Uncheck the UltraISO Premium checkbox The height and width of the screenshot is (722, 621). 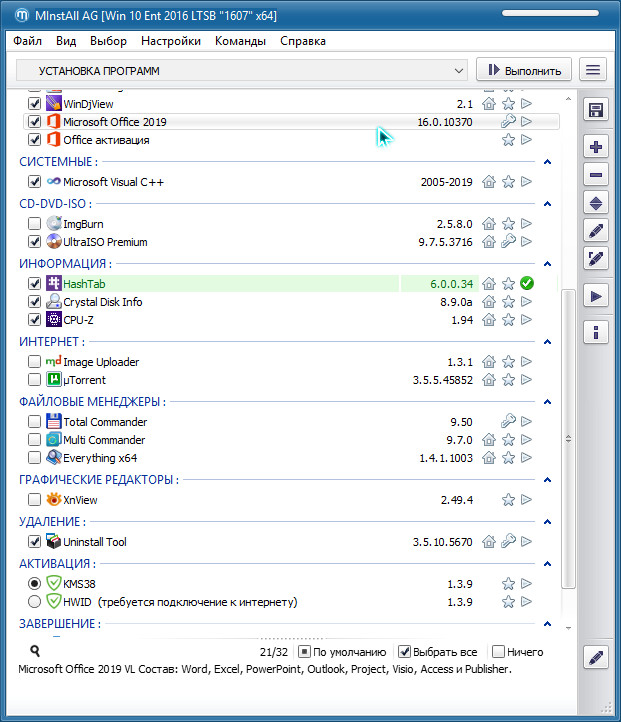tap(35, 242)
